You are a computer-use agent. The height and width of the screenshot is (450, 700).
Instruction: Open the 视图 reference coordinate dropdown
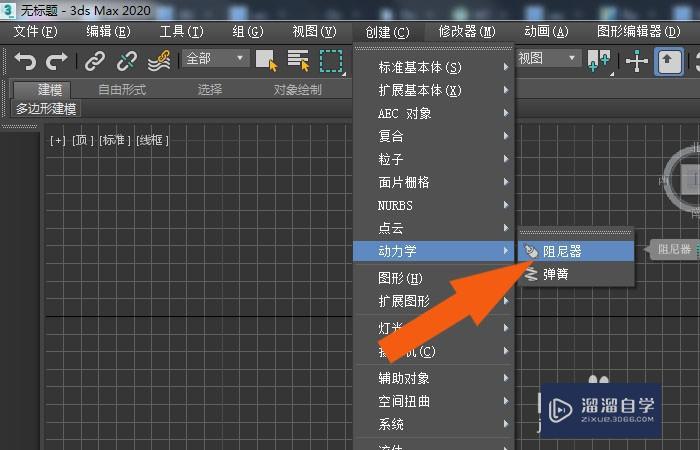pos(548,58)
